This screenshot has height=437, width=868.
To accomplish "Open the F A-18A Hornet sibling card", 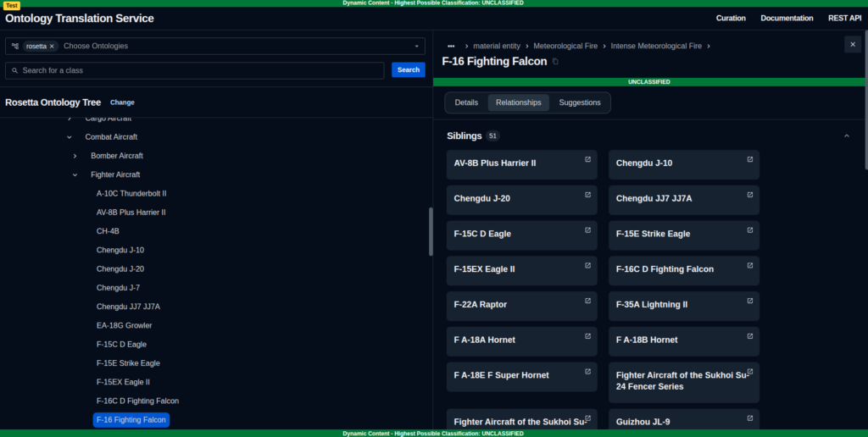I will (521, 341).
